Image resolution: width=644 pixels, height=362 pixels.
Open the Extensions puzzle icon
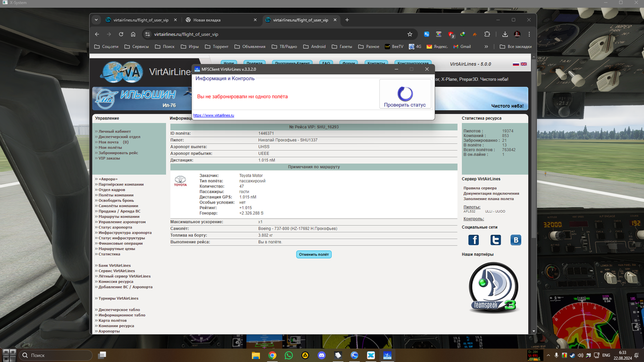[487, 34]
